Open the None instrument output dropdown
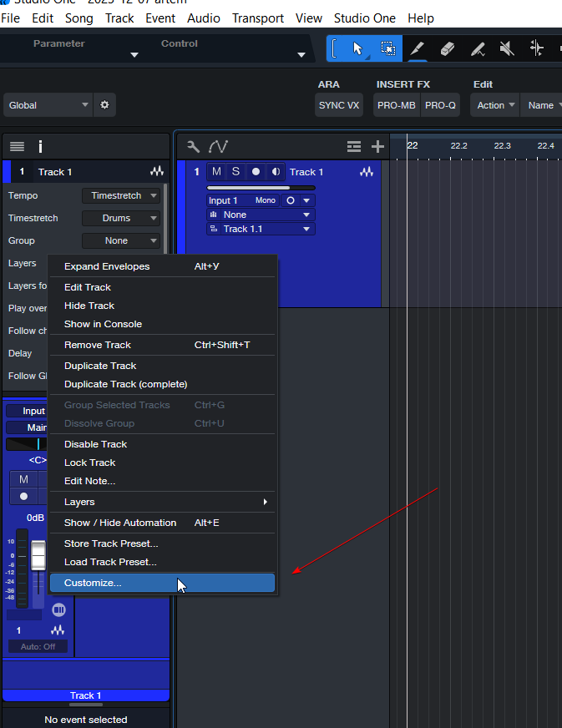This screenshot has height=728, width=562. pos(261,215)
